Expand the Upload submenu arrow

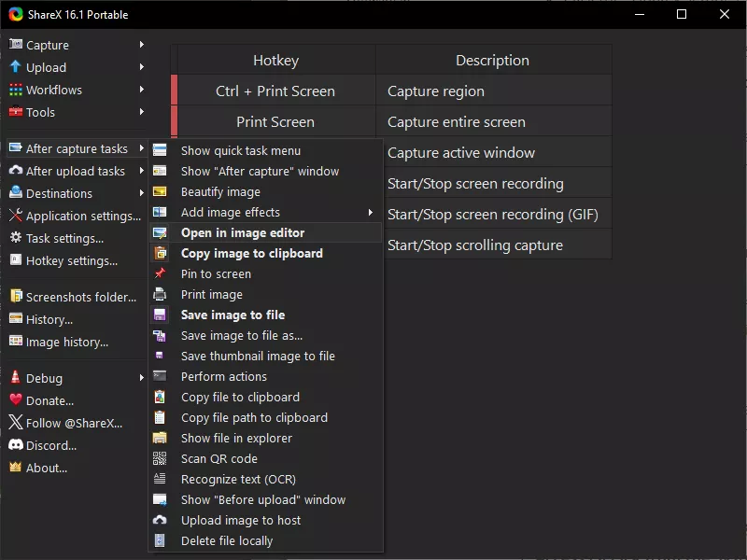(x=142, y=66)
